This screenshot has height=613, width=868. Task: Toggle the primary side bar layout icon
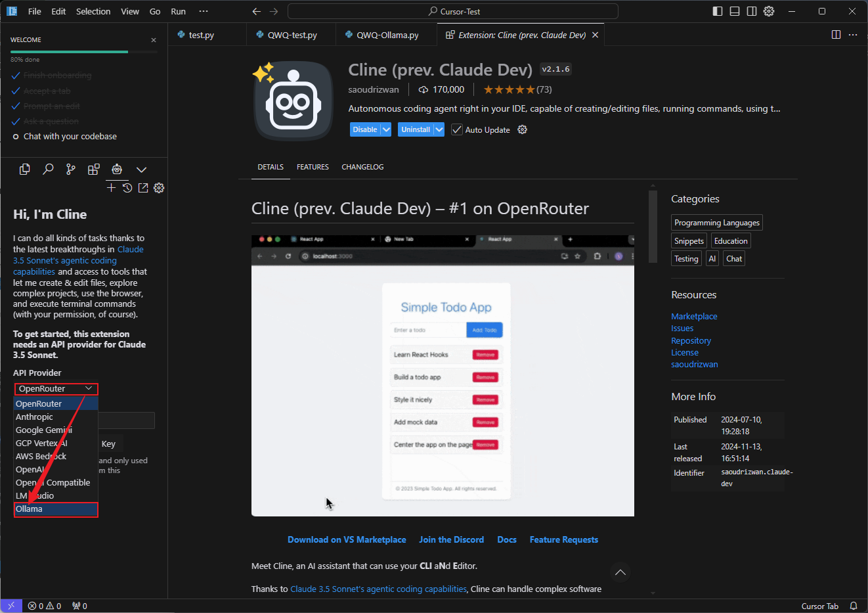[718, 11]
